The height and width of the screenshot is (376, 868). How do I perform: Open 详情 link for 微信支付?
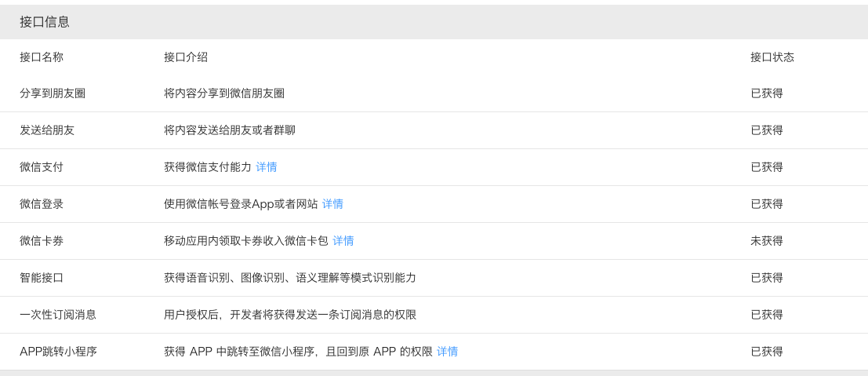(x=267, y=167)
